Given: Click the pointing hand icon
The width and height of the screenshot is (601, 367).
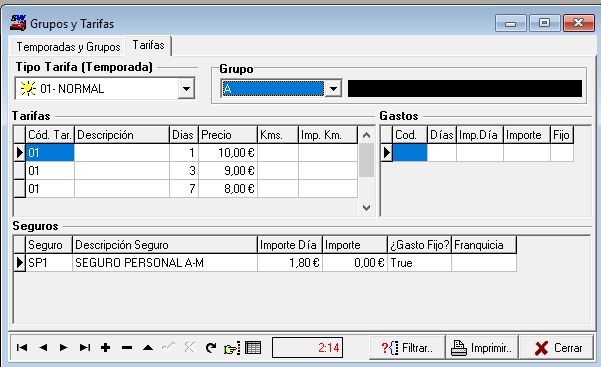Looking at the screenshot, I should click(x=232, y=348).
